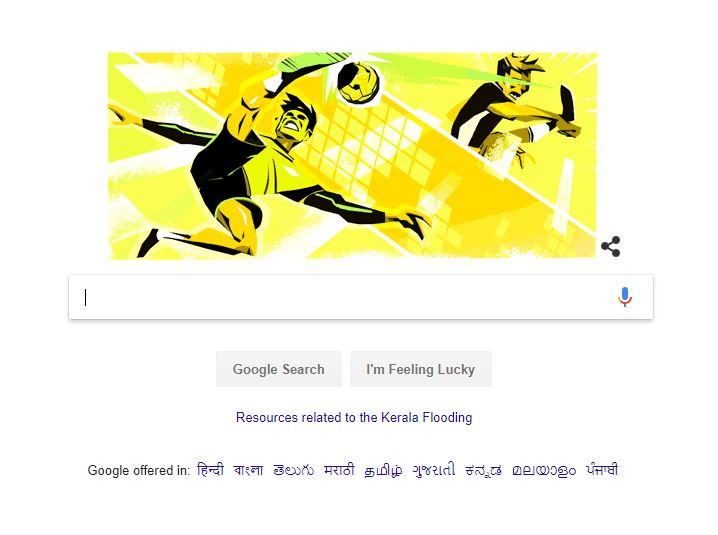
Task: Switch Google to বাংলা language
Action: 248,470
